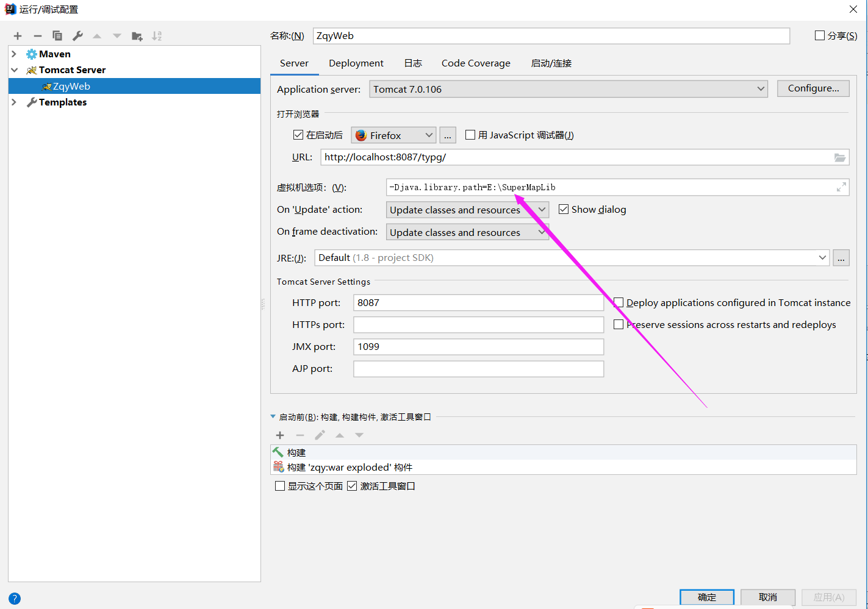Copy the ZqyWeb configuration
868x609 pixels.
point(57,35)
